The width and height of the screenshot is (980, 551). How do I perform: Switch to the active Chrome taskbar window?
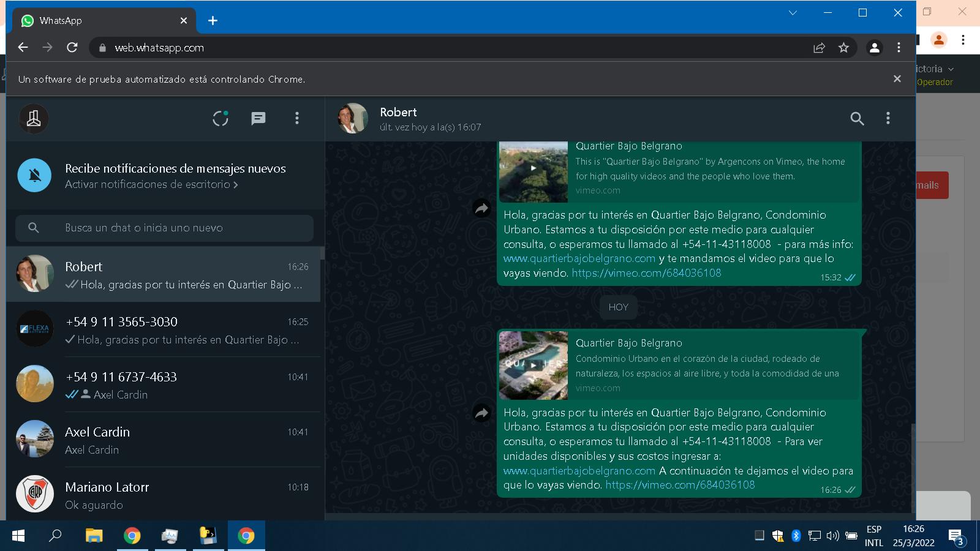pos(246,536)
